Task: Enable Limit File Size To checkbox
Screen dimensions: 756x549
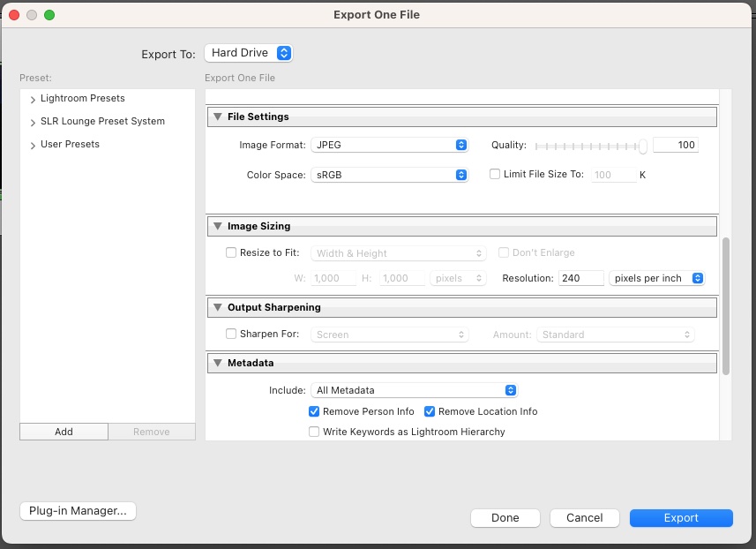Action: coord(495,174)
